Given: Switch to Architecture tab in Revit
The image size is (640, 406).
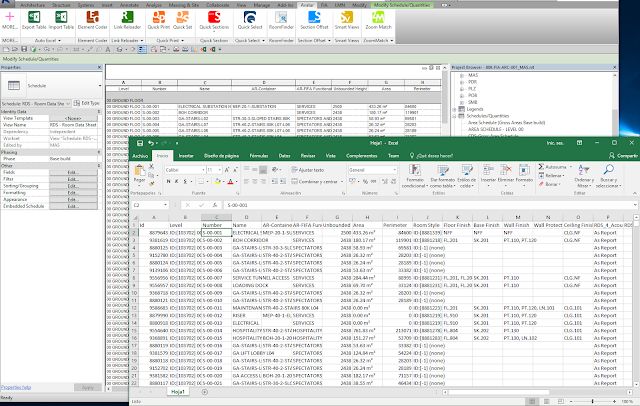Looking at the screenshot, I should click(x=33, y=5).
